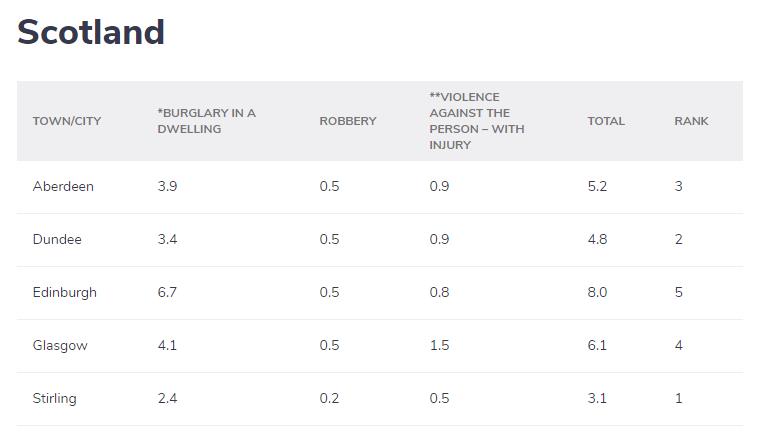Select the Glasgow row label
This screenshot has height=440, width=759.
(60, 346)
